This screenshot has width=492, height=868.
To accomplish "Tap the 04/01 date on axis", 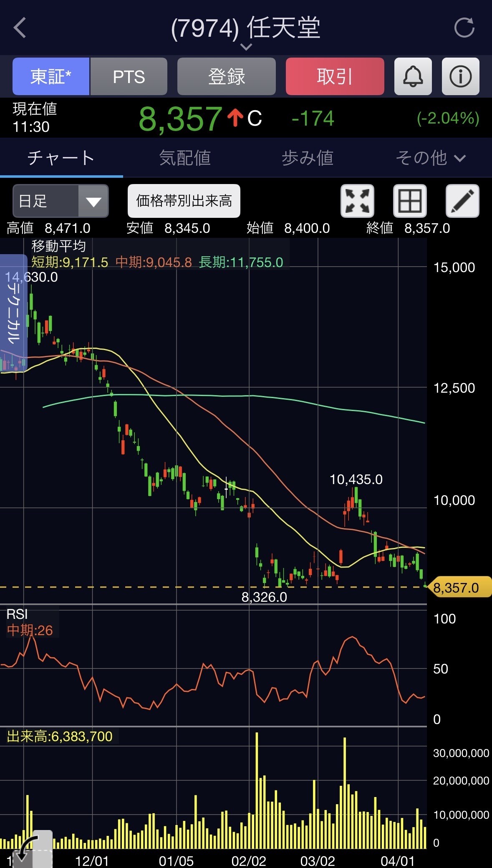I will (x=398, y=860).
